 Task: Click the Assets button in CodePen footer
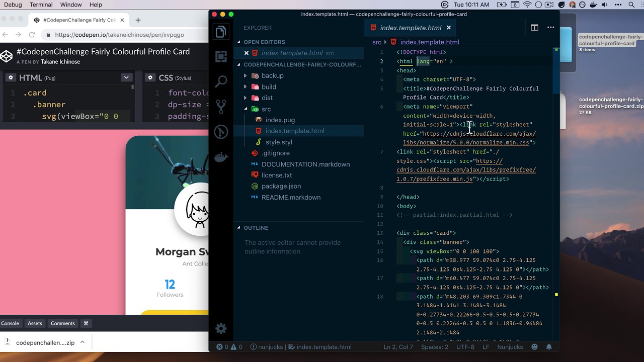[35, 323]
